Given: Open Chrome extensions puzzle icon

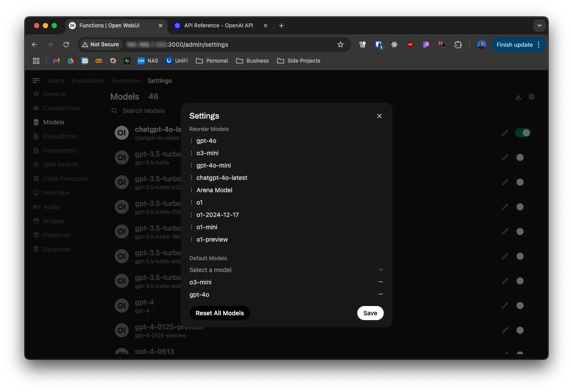Looking at the screenshot, I should tap(458, 45).
